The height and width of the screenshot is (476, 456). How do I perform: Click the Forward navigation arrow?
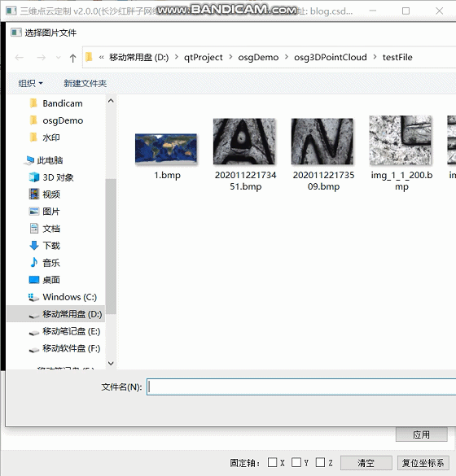tap(41, 58)
